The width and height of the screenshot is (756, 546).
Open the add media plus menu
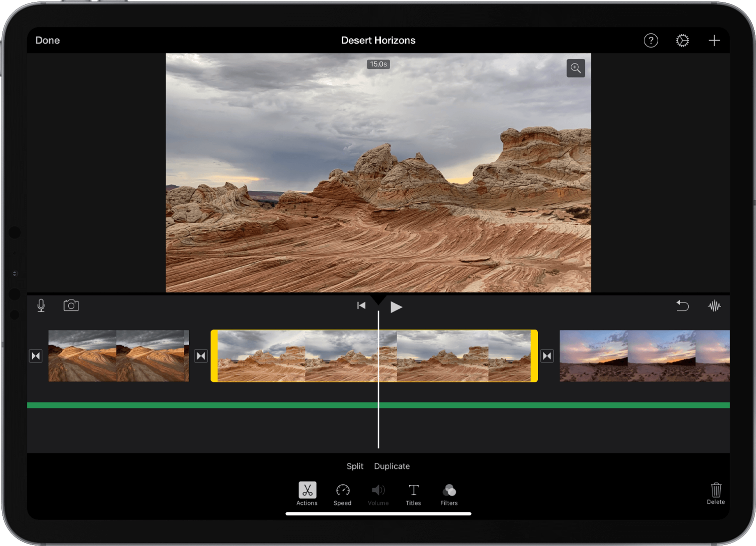point(714,40)
